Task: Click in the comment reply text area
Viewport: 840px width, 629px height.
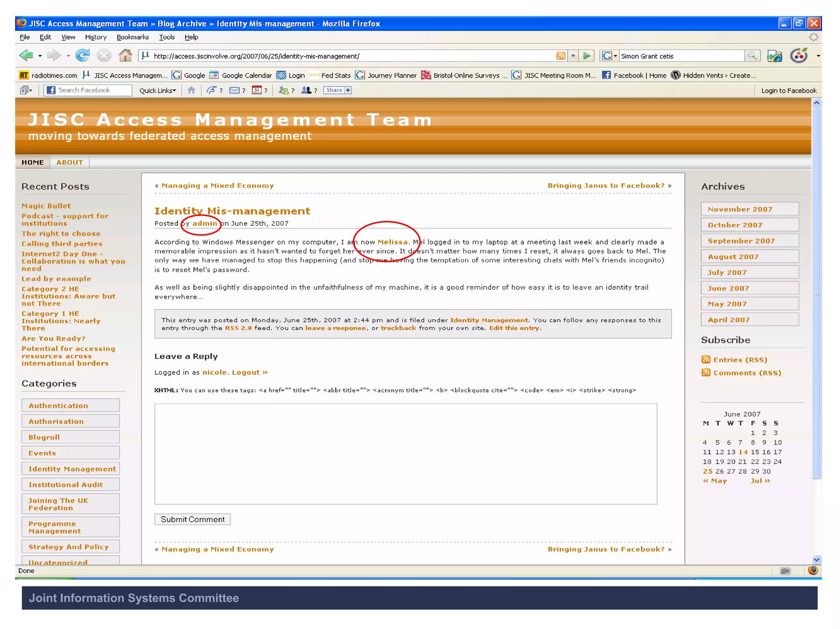Action: point(405,454)
